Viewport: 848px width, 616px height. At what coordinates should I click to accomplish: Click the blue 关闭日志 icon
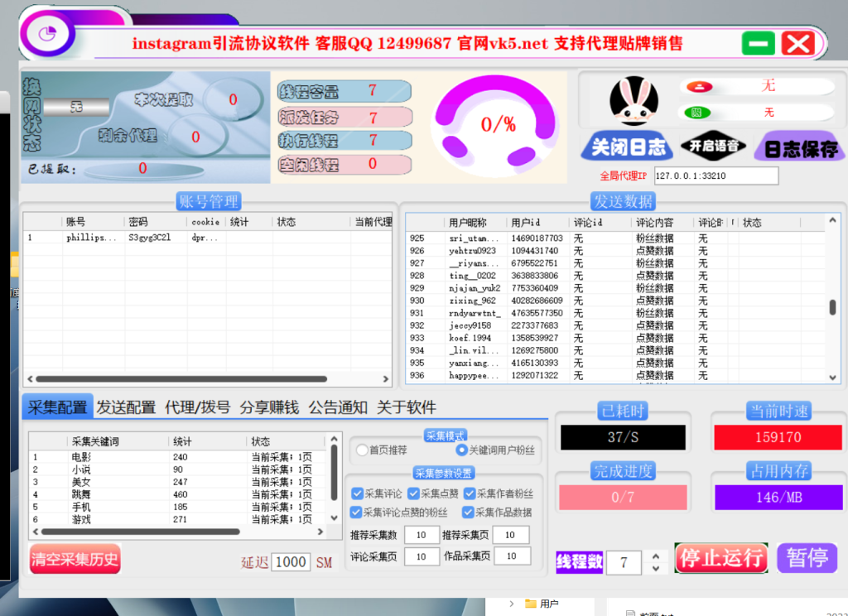click(629, 146)
